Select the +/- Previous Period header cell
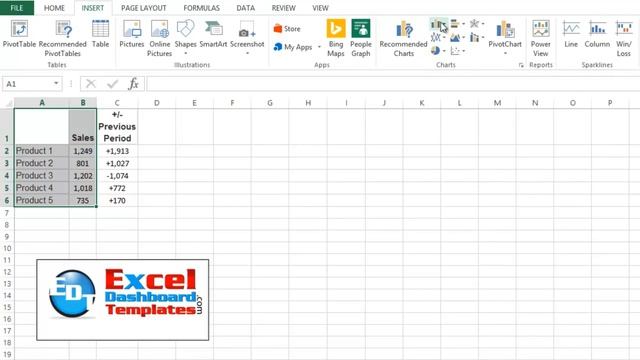Viewport: 640px width, 360px height. pos(117,126)
